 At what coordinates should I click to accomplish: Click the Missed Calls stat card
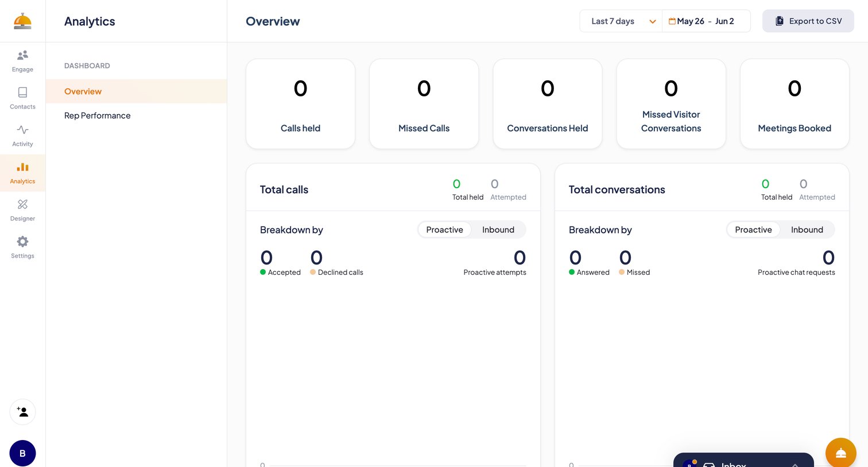pyautogui.click(x=424, y=104)
